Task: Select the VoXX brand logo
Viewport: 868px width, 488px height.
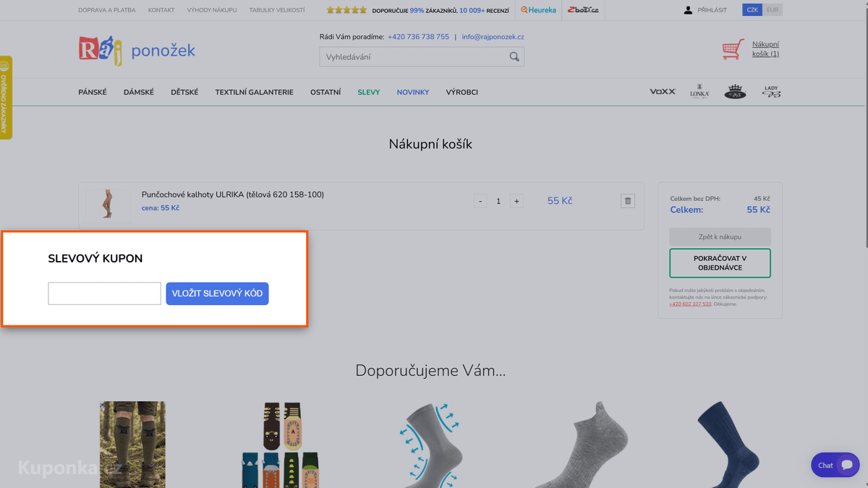Action: (x=663, y=92)
